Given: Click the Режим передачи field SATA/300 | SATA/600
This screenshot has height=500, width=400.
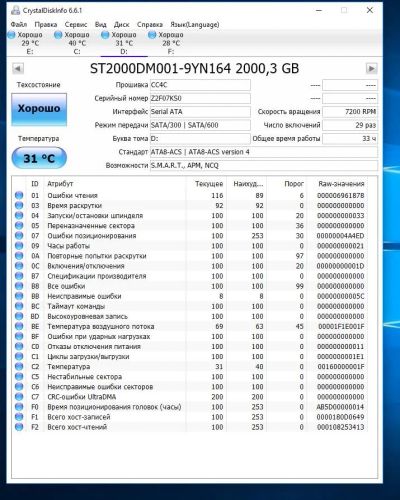Looking at the screenshot, I should pos(200,125).
